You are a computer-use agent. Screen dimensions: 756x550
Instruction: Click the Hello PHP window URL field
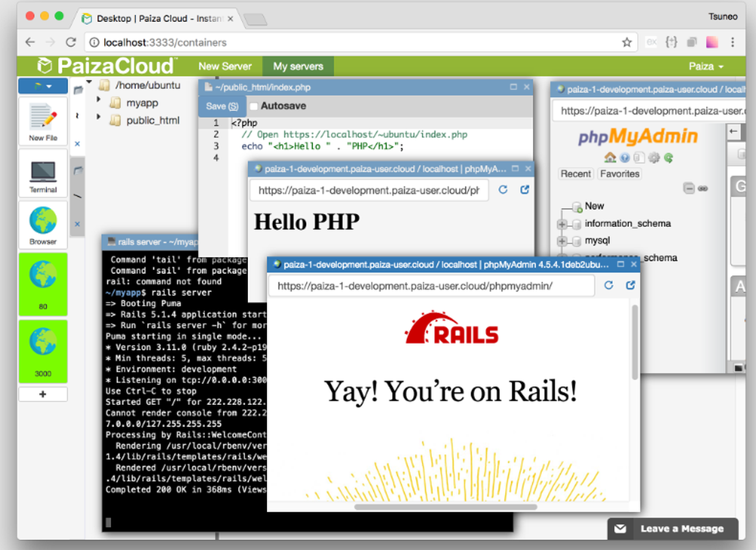pyautogui.click(x=369, y=190)
